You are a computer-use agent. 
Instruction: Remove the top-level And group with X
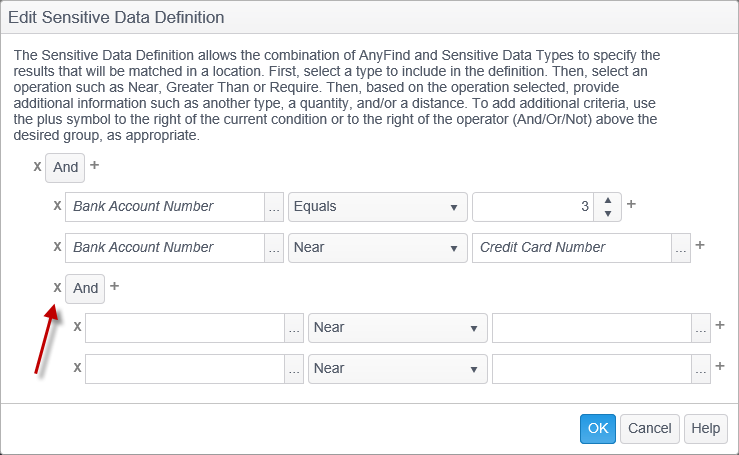(37, 166)
